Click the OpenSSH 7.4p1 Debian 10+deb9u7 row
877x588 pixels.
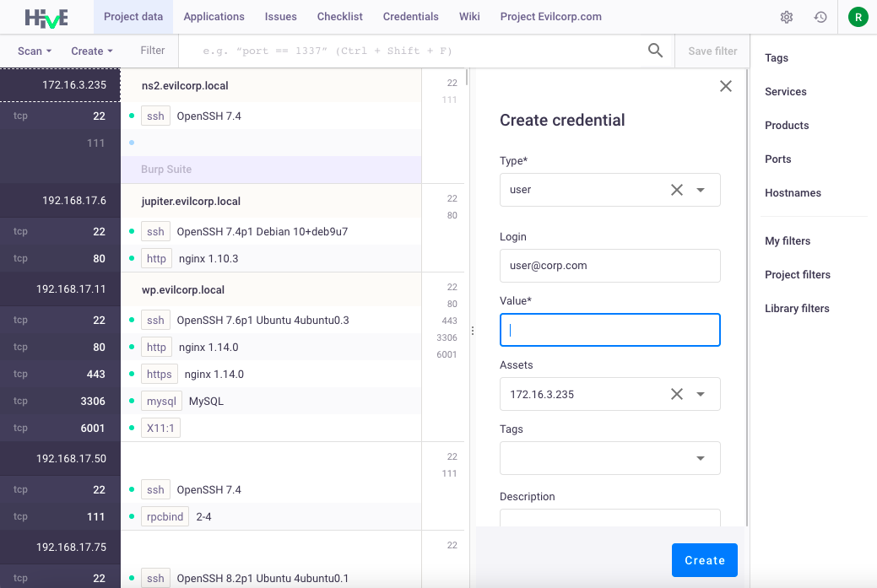(271, 231)
